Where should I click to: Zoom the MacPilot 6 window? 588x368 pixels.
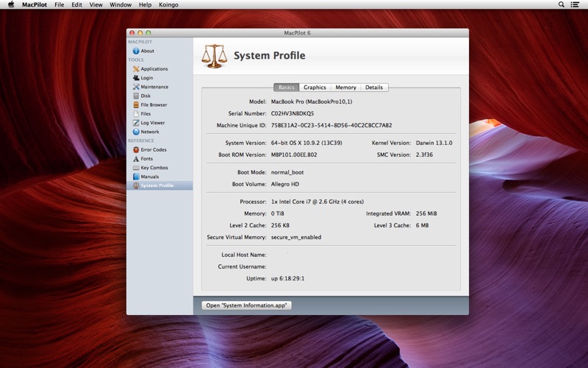(148, 33)
